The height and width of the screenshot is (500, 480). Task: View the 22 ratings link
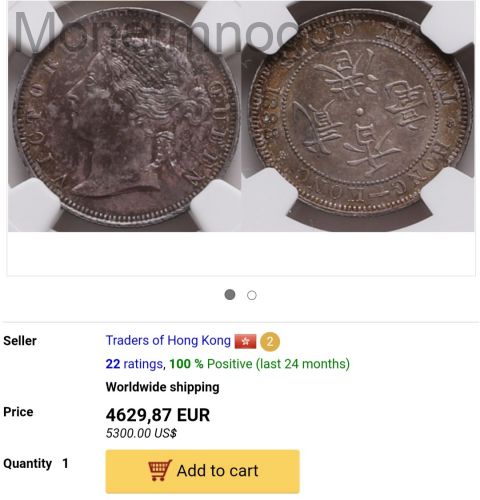[x=134, y=364]
